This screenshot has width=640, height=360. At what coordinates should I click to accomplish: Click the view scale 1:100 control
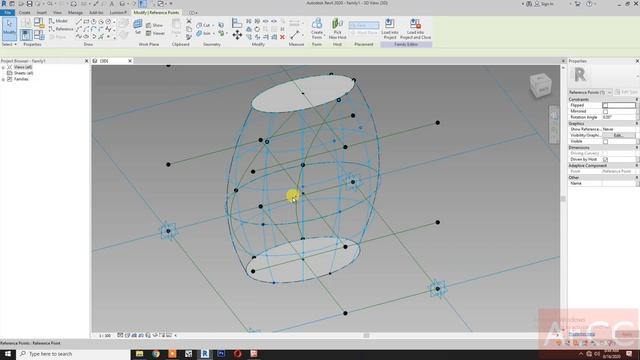(105, 336)
